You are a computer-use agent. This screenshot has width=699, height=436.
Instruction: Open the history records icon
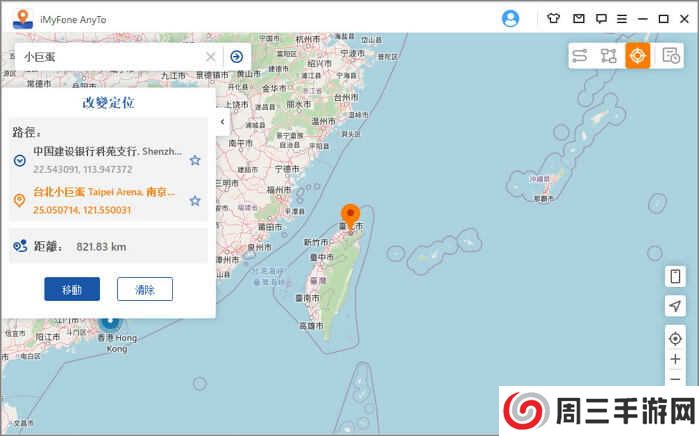pos(670,56)
